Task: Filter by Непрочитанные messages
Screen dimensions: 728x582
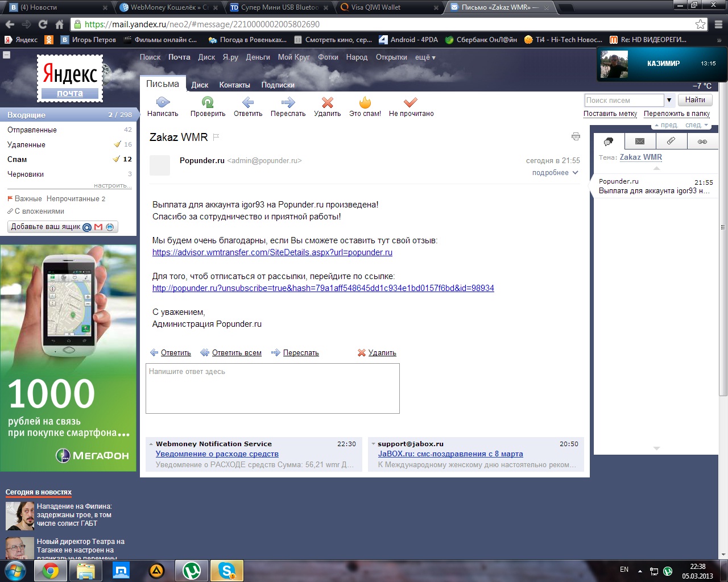Action: [x=76, y=199]
